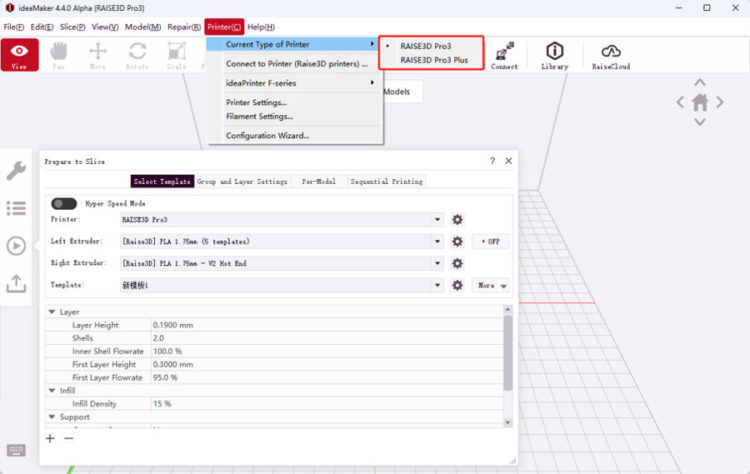This screenshot has height=474, width=750.
Task: Toggle the Left Extruder OFF button
Action: point(490,242)
